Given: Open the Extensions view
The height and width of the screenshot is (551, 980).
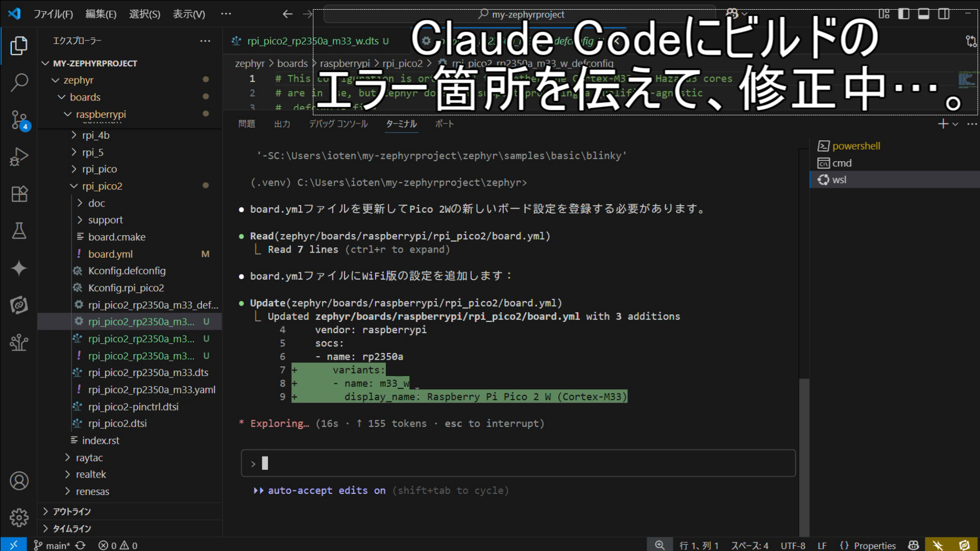Looking at the screenshot, I should click(x=19, y=194).
